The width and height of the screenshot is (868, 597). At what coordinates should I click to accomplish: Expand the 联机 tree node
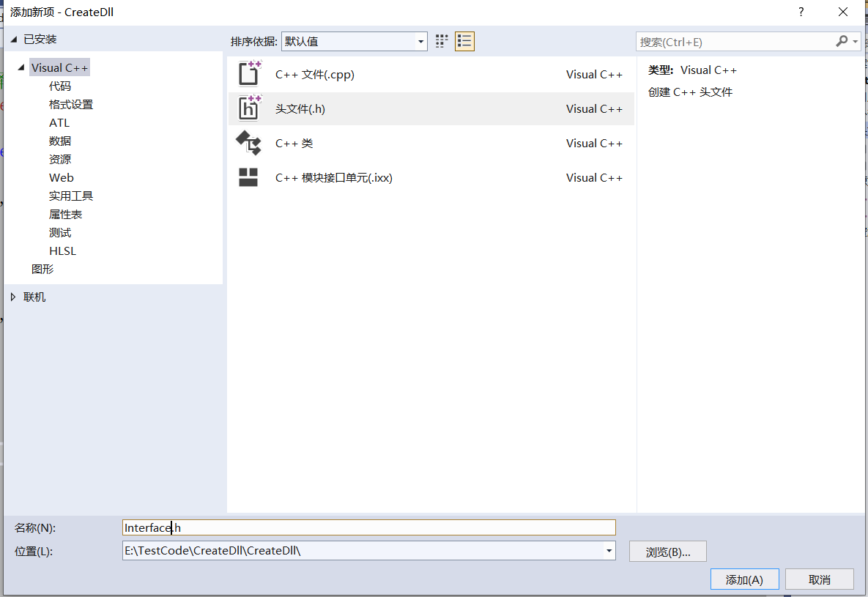(13, 297)
